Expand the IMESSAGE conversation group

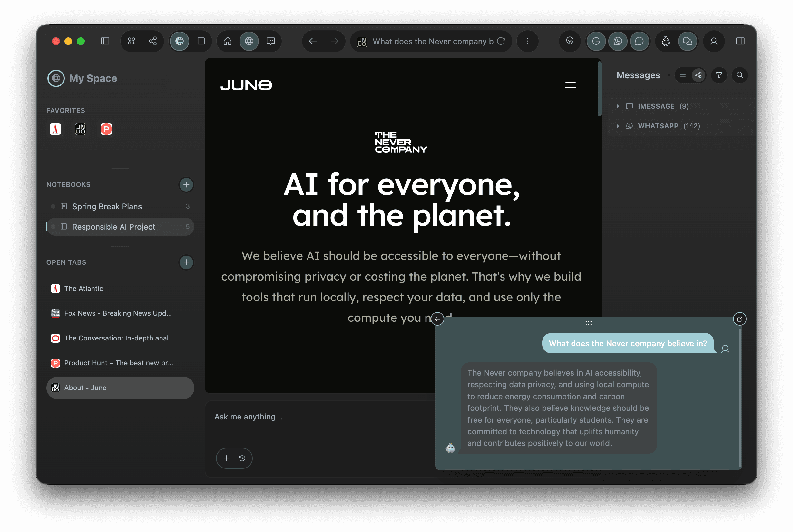click(618, 106)
